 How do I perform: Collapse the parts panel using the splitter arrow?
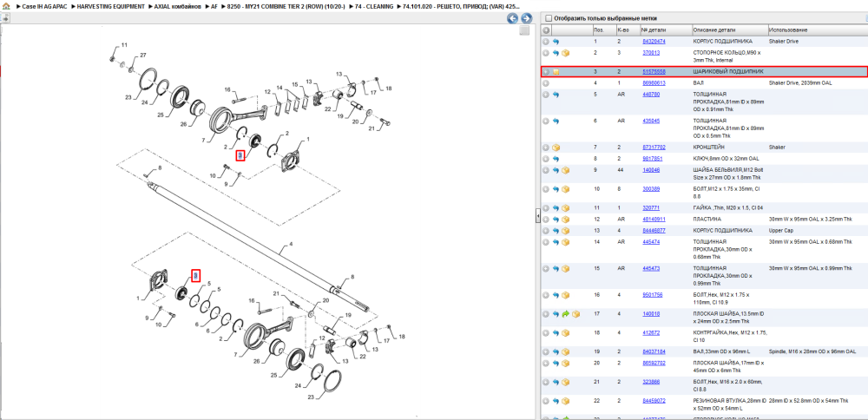pyautogui.click(x=538, y=216)
